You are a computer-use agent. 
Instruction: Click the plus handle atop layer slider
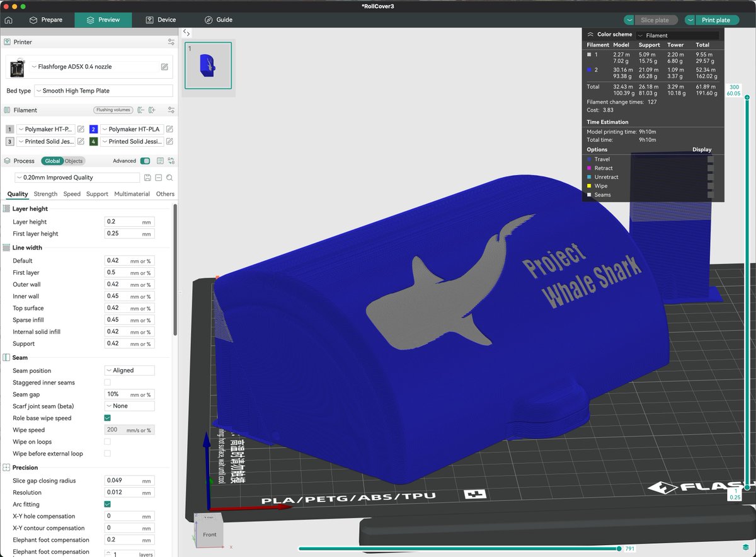click(x=747, y=98)
